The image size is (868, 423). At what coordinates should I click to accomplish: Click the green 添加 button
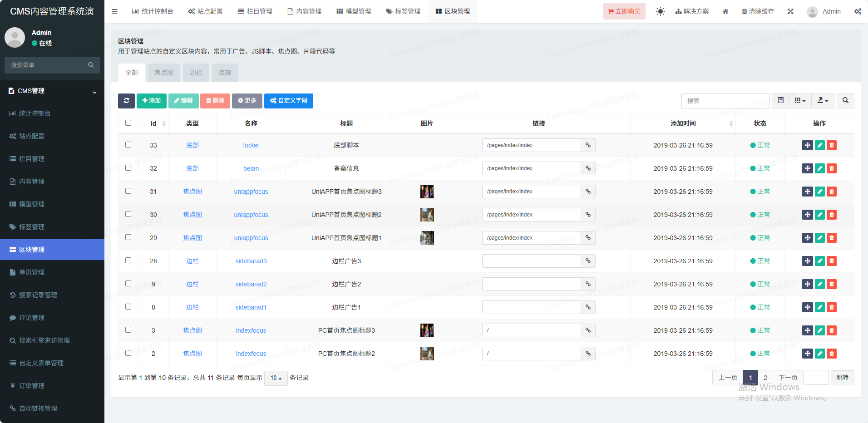(x=152, y=101)
